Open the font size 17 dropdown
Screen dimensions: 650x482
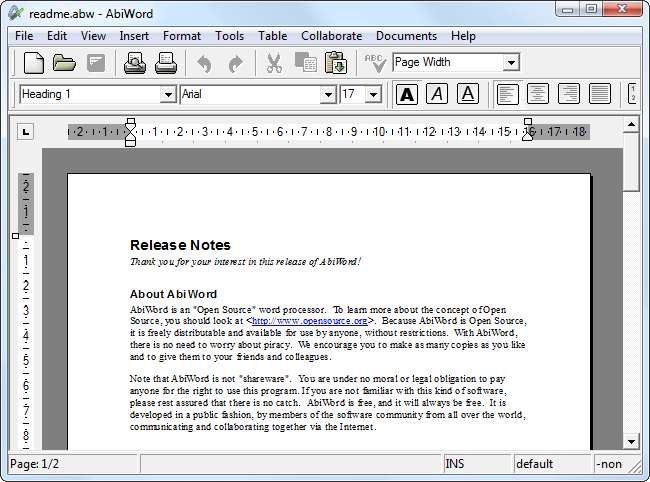(373, 94)
